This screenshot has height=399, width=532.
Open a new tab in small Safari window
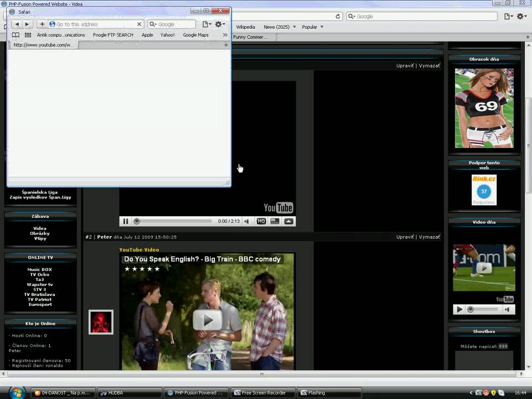pos(226,45)
